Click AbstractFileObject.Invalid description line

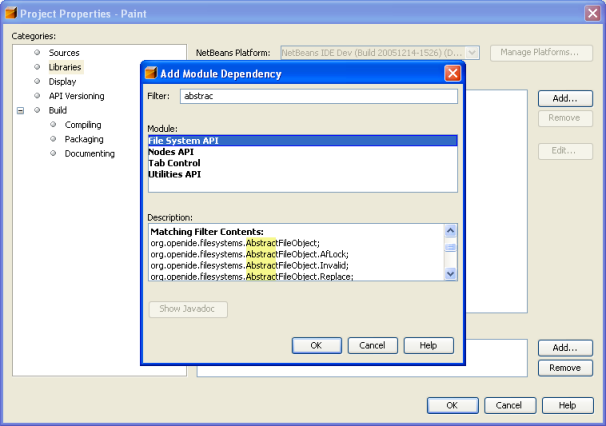[x=250, y=266]
